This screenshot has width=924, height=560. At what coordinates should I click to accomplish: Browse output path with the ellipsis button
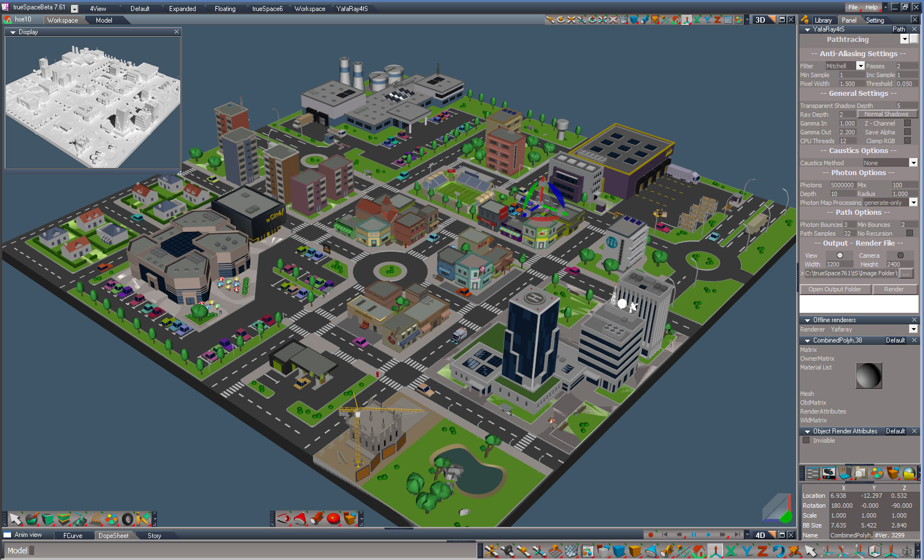point(906,273)
